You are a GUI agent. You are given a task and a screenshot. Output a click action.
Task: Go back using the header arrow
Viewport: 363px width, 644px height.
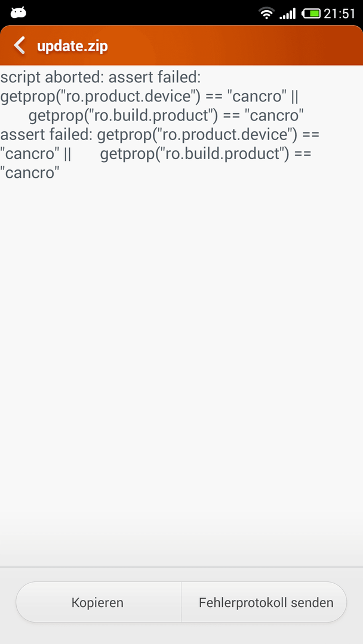pyautogui.click(x=19, y=45)
